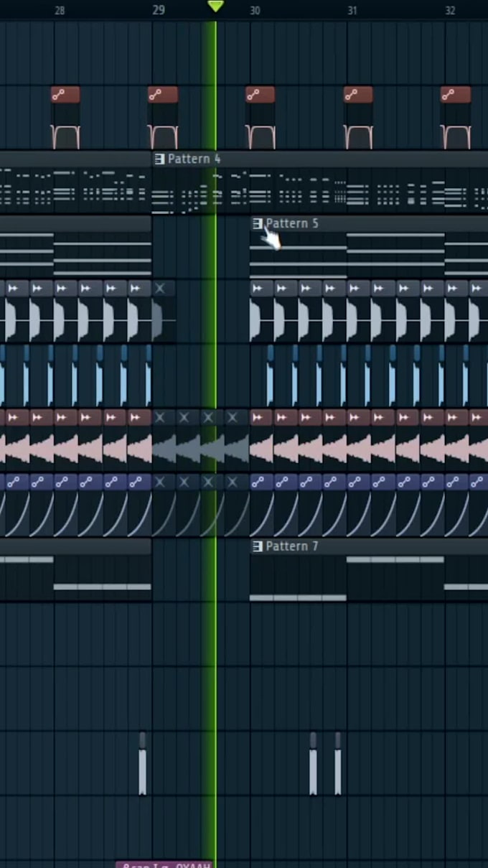Click the low note in Pattern 7 at bar 30

(298, 597)
